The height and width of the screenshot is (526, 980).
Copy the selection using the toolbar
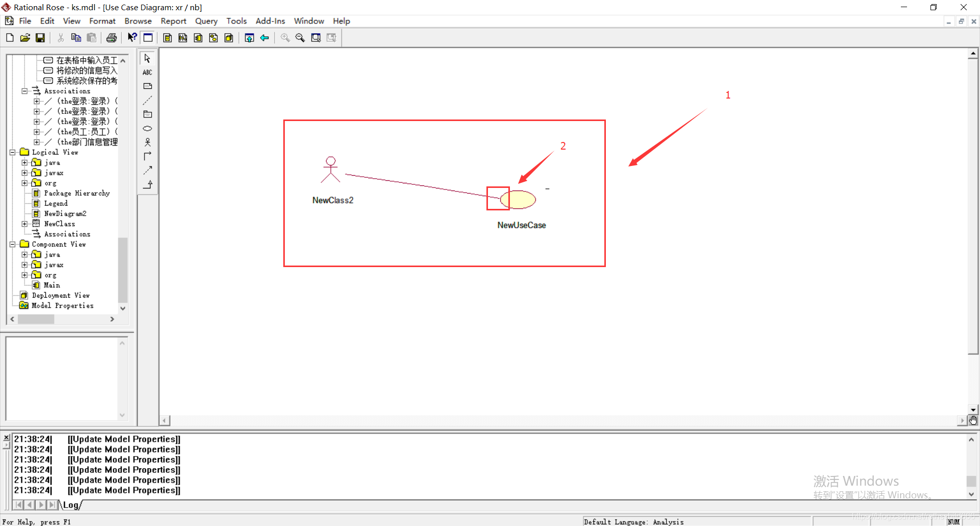tap(76, 38)
